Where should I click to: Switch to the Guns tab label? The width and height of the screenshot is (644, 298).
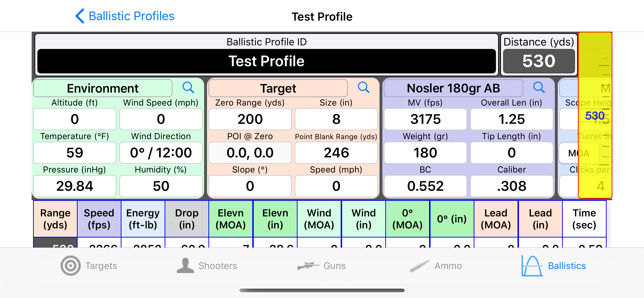(x=334, y=266)
